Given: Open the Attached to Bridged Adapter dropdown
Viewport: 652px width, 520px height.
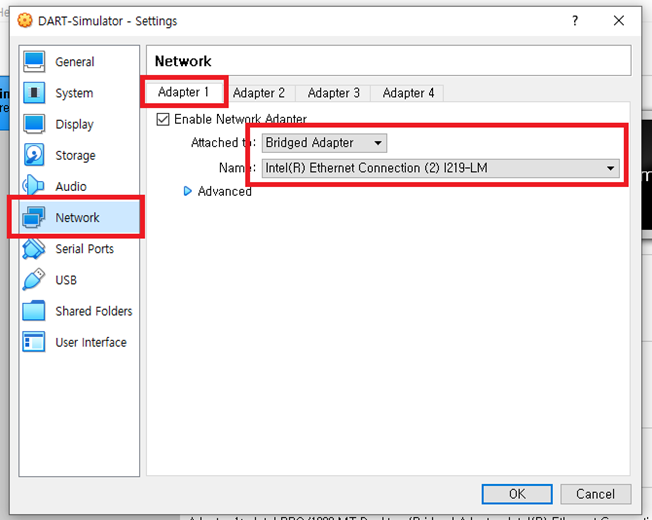Looking at the screenshot, I should (x=324, y=143).
